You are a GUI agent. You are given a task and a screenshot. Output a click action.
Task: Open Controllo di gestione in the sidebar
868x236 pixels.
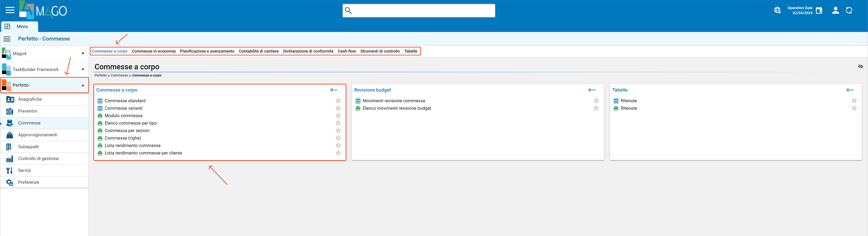(x=44, y=159)
